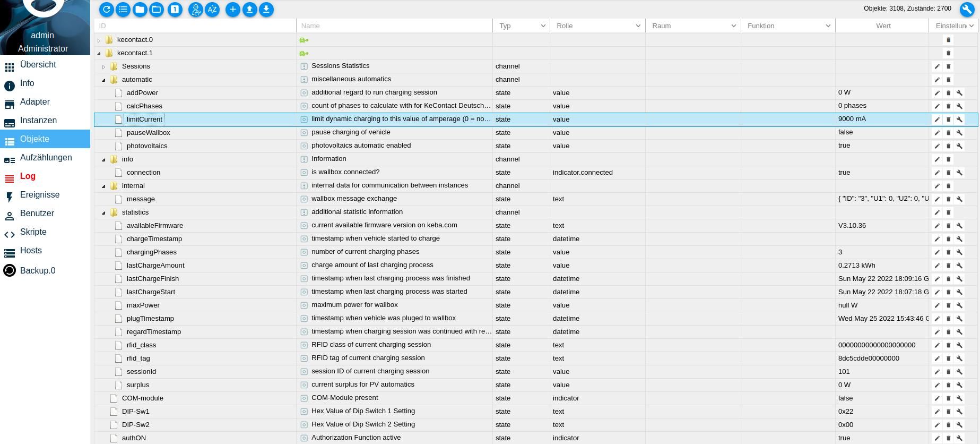This screenshot has height=444, width=980.
Task: Select Objekte in the sidebar
Action: [x=45, y=139]
